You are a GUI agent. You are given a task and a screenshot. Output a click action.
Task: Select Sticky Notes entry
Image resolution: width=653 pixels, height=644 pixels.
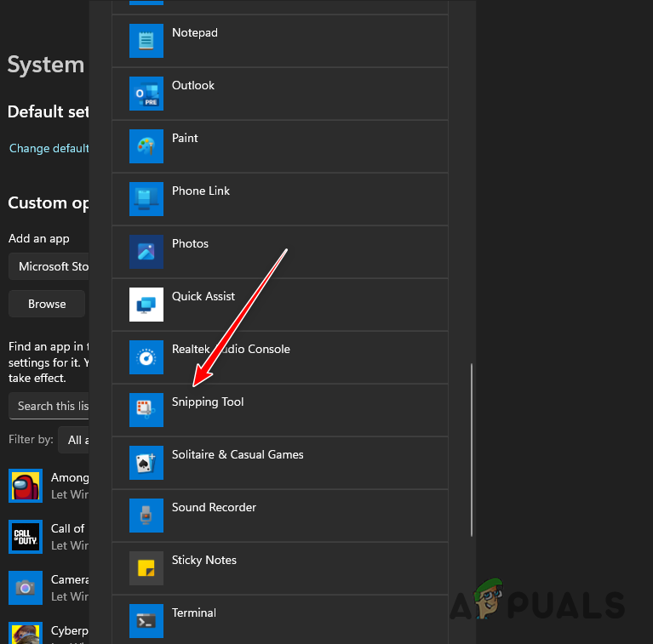(280, 568)
